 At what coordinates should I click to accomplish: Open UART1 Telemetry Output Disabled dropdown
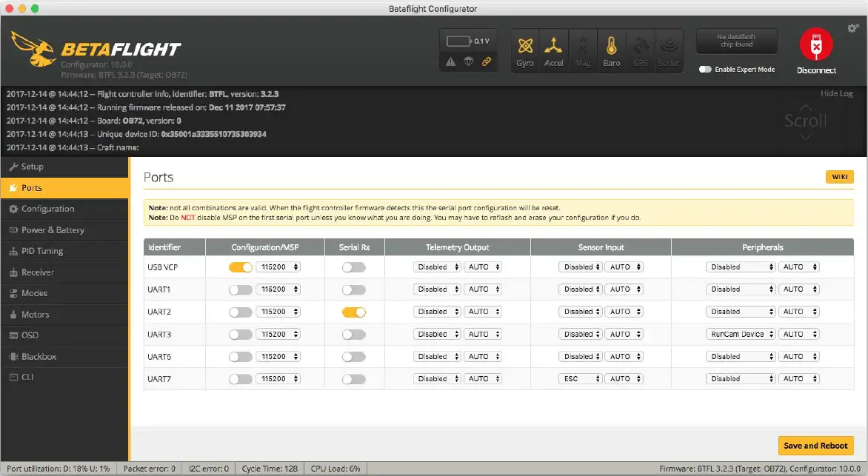(x=437, y=289)
